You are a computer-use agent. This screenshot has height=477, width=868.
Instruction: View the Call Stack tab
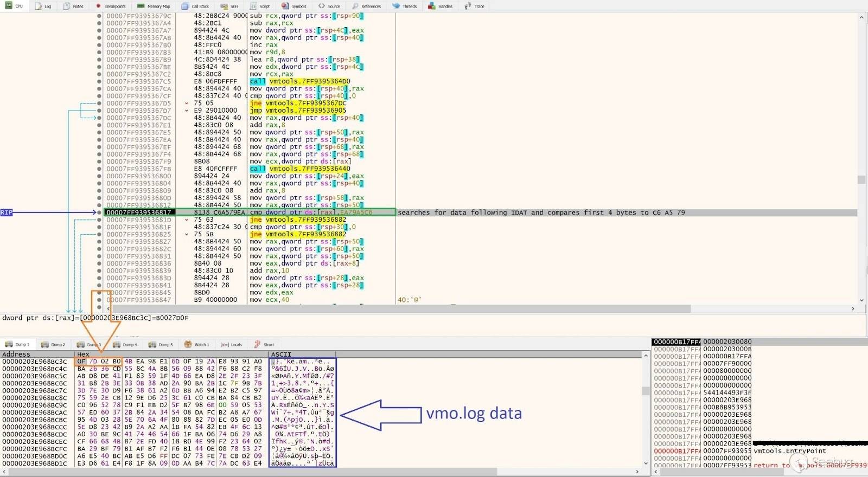click(195, 6)
